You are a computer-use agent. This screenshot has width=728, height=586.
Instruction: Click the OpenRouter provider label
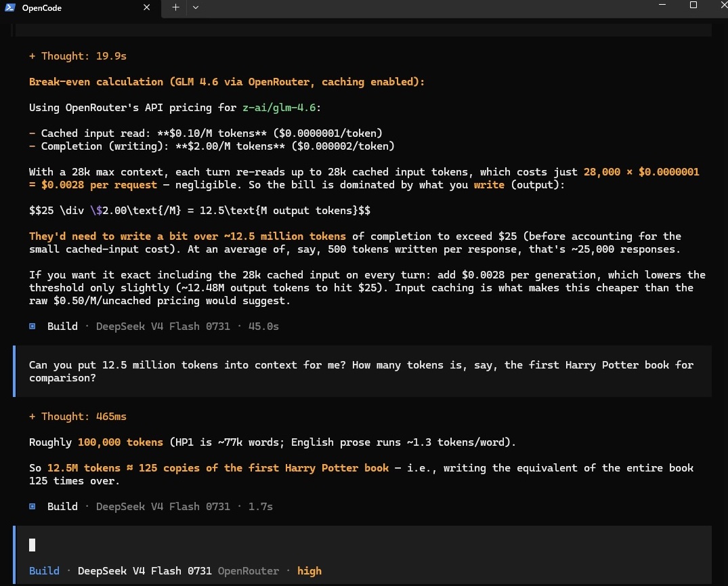coord(249,571)
